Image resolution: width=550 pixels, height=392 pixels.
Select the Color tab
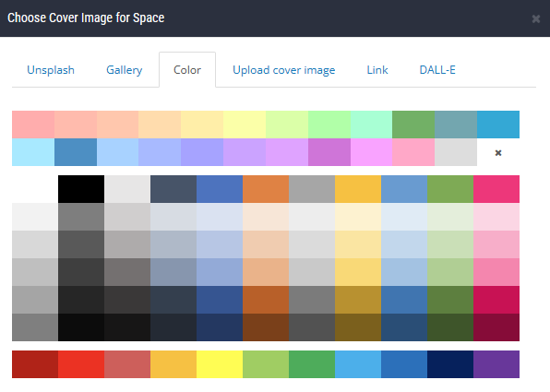pos(187,70)
